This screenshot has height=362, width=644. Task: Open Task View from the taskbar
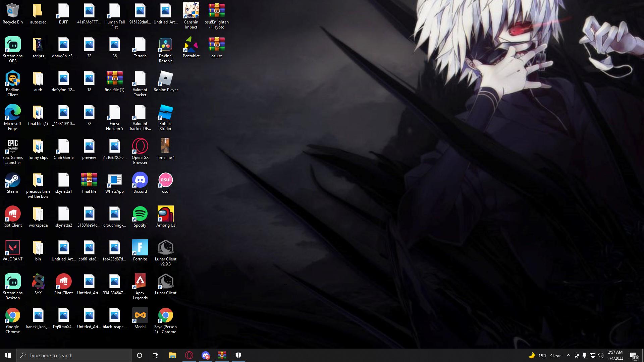pos(156,355)
